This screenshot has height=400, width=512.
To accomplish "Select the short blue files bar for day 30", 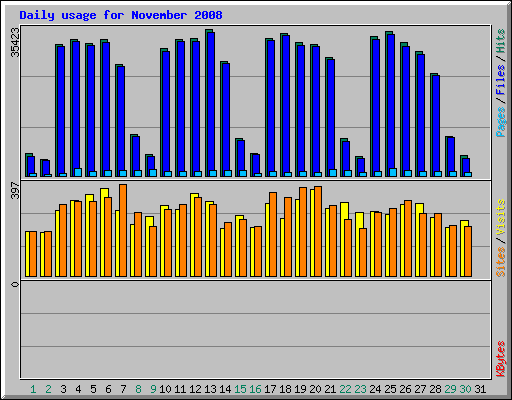I will click(466, 166).
